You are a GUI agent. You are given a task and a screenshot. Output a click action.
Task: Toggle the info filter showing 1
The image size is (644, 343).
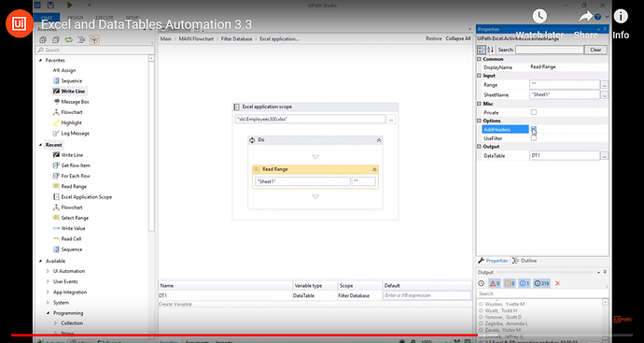point(525,283)
